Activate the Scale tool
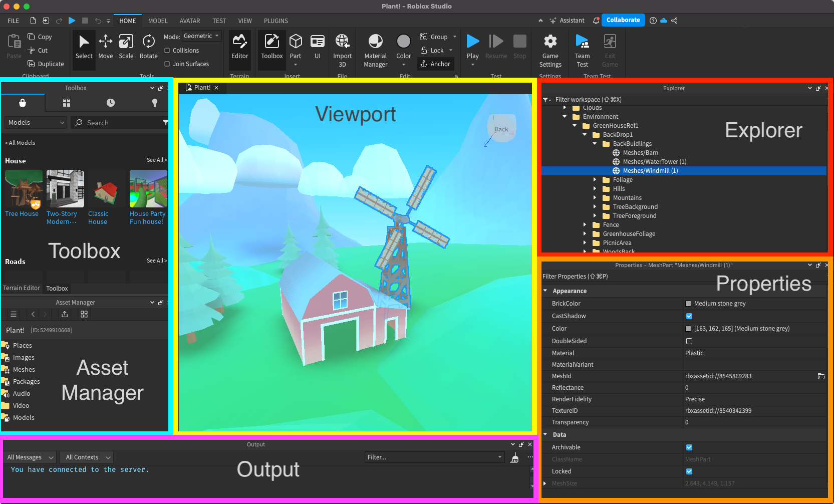 tap(126, 47)
